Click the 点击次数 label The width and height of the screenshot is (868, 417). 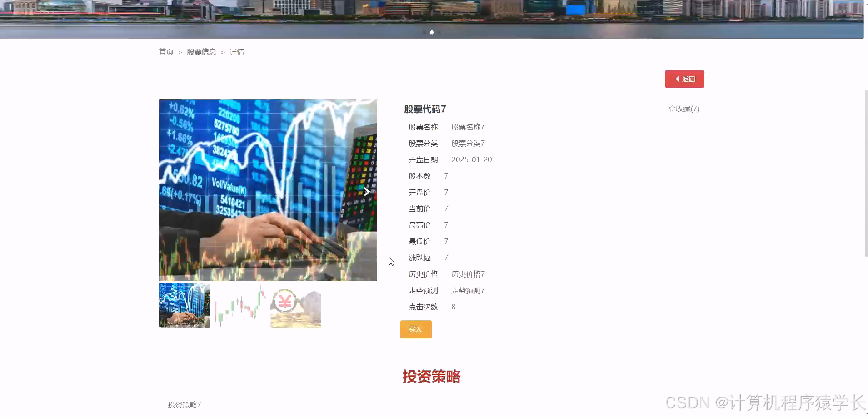423,307
